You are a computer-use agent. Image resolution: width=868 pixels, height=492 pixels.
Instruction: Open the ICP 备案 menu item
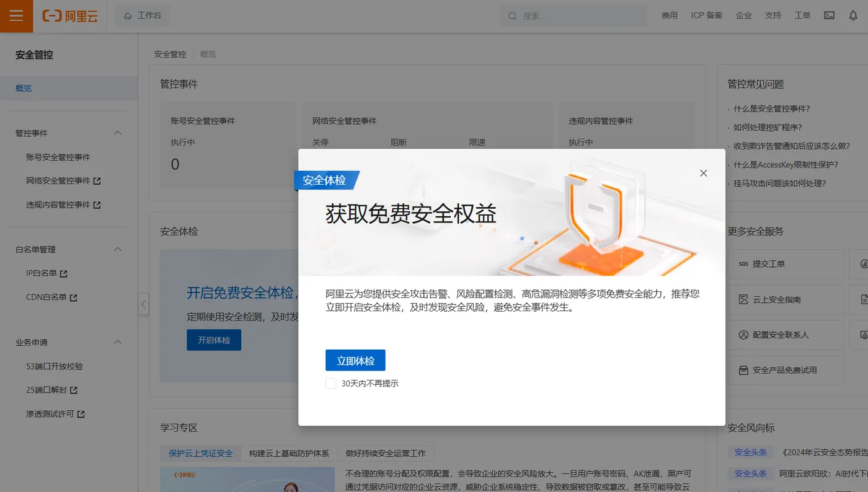pos(707,15)
